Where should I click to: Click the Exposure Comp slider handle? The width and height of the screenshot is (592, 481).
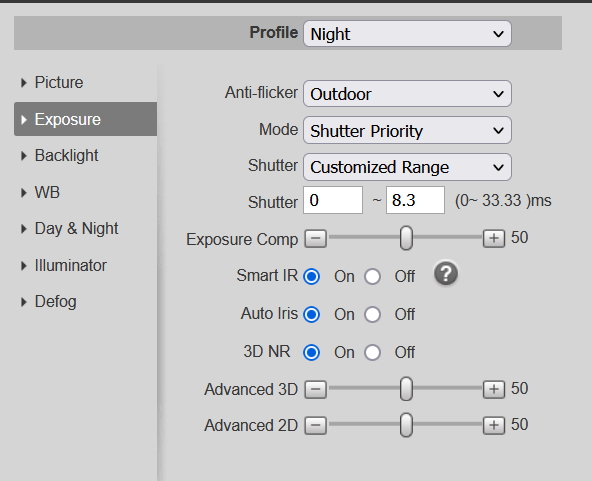(406, 238)
